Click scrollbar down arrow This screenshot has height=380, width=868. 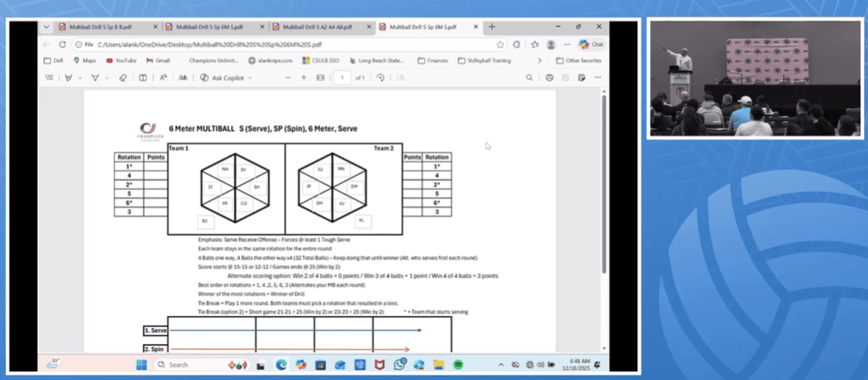point(604,348)
